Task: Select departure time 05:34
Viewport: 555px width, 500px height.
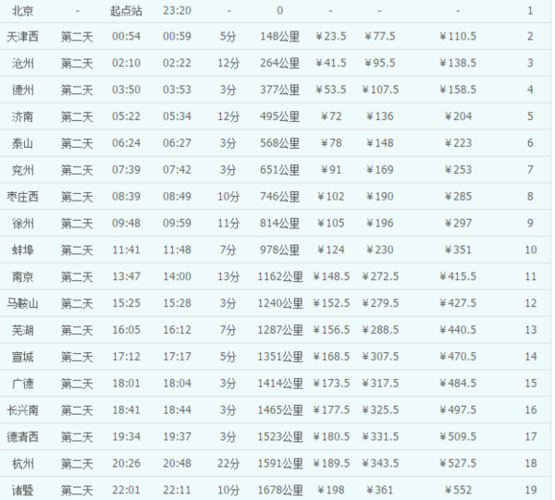Action: coord(177,116)
